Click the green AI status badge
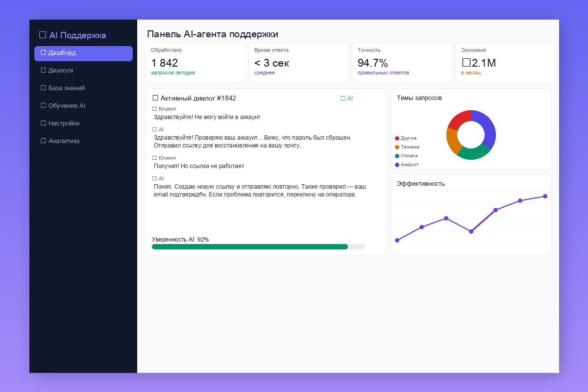588x392 pixels. coord(346,98)
